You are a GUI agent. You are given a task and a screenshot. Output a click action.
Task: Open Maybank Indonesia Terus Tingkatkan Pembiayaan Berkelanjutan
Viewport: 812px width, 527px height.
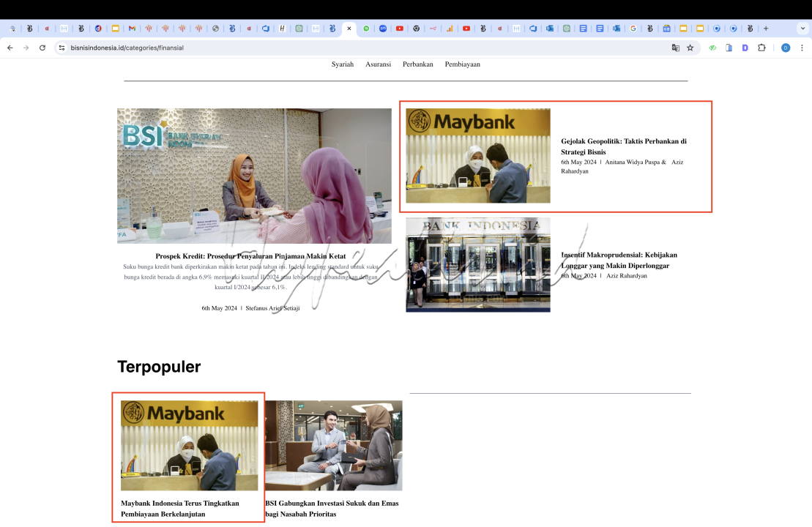click(x=179, y=509)
